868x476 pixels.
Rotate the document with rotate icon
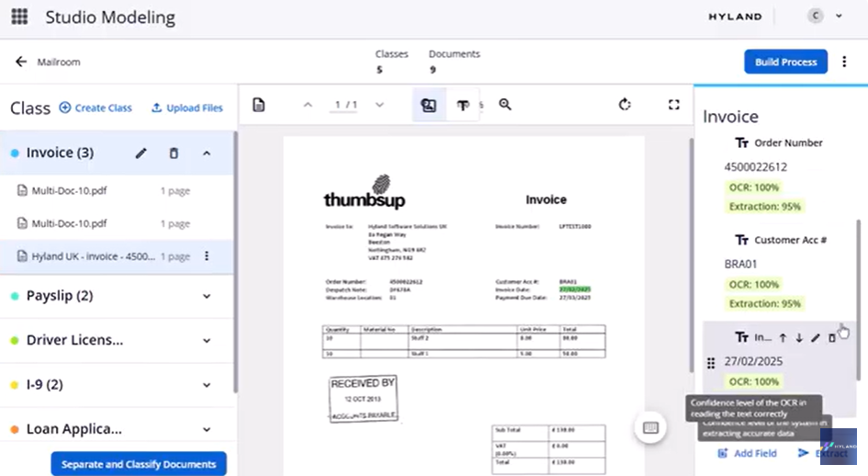(625, 104)
